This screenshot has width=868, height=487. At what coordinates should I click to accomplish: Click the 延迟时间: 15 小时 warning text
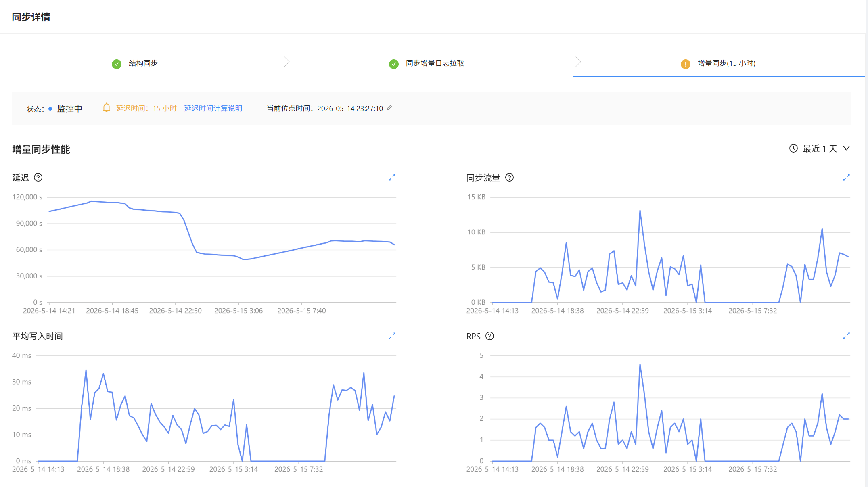tap(146, 108)
